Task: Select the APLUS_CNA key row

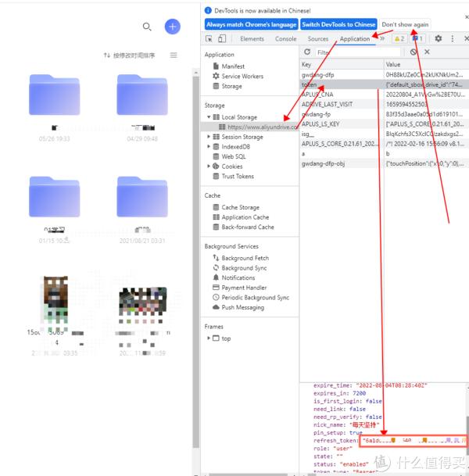Action: tap(384, 95)
